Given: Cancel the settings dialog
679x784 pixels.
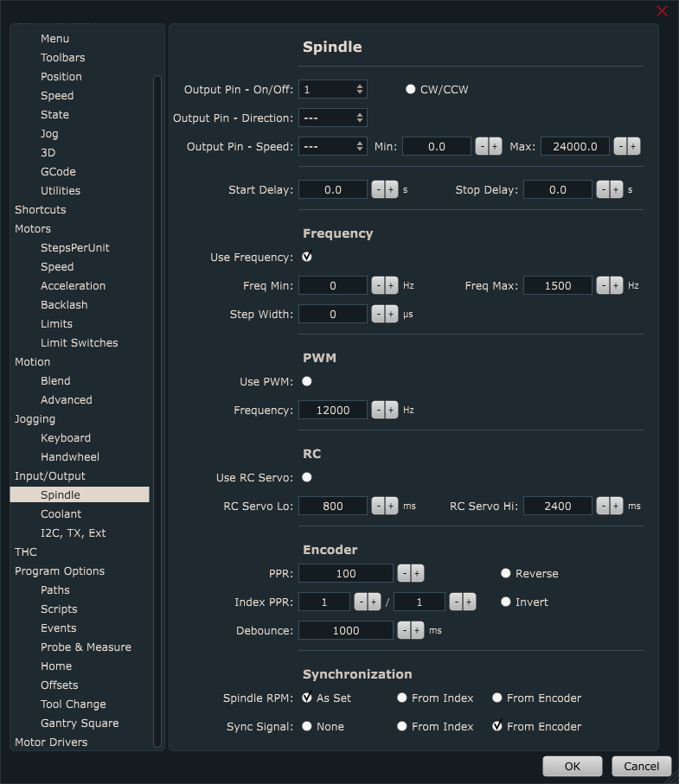Looking at the screenshot, I should (641, 766).
